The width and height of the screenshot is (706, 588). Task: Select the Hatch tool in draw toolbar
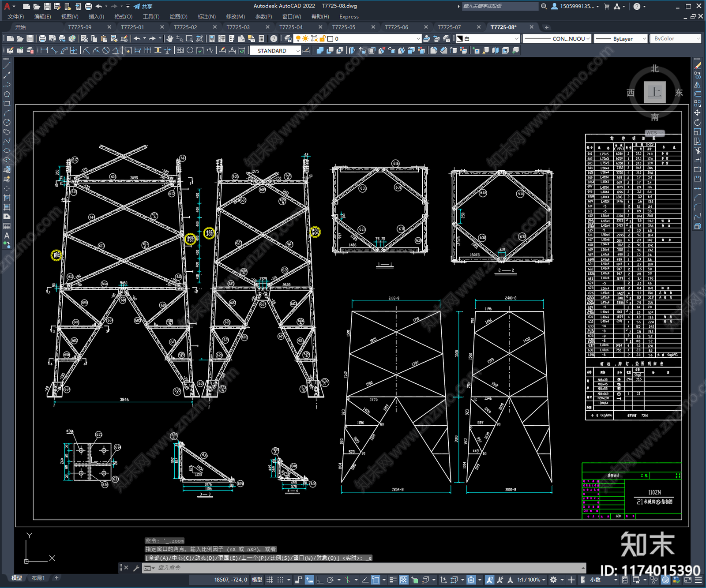pos(7,198)
